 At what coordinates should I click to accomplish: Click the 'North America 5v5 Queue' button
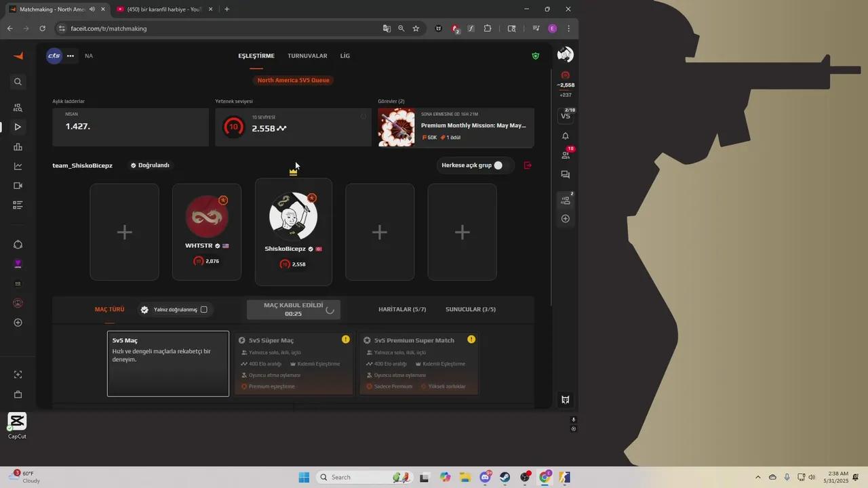[293, 80]
